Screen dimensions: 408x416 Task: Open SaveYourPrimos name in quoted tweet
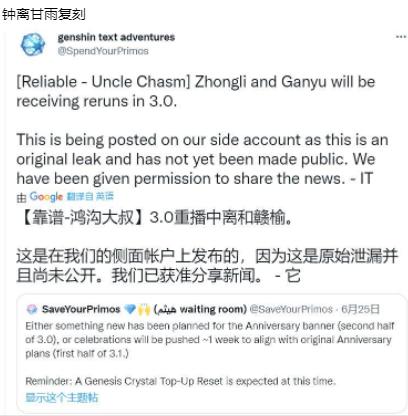pos(81,309)
